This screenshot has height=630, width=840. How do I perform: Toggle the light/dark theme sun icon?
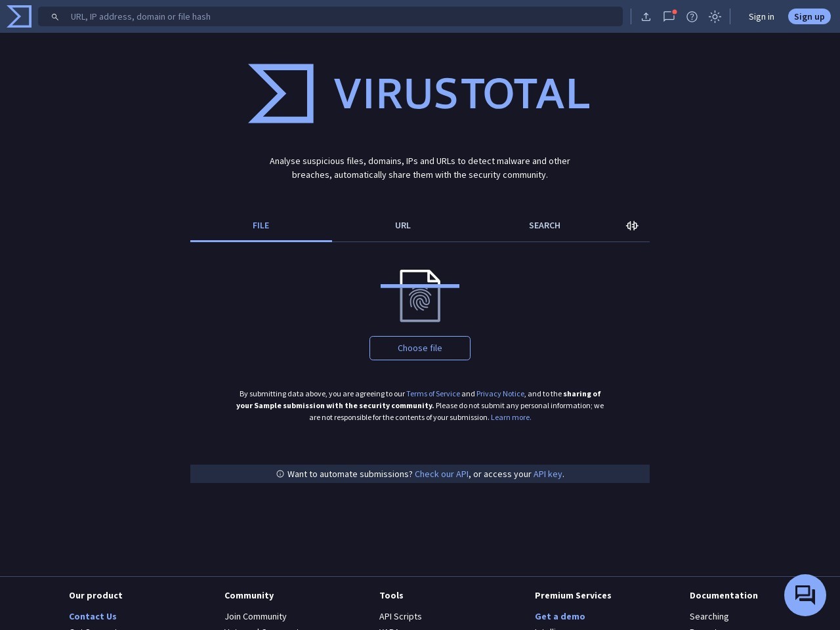point(715,16)
